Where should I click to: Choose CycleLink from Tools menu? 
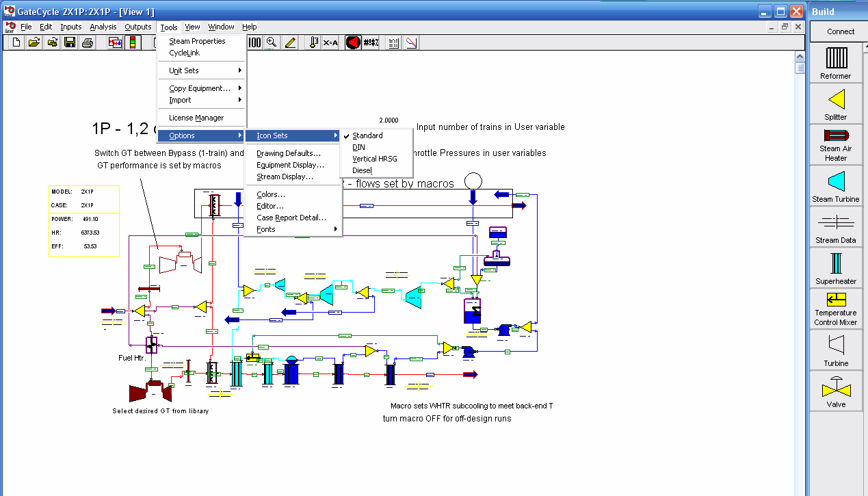[202, 53]
